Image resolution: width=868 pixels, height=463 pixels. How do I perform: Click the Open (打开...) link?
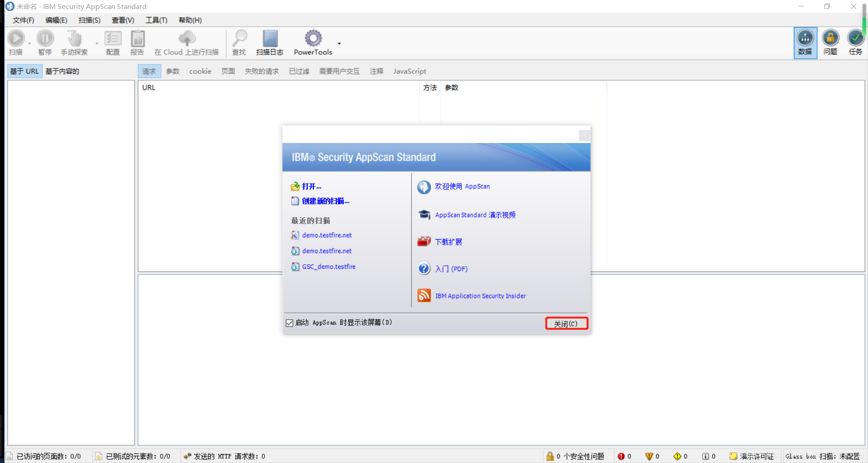point(312,186)
